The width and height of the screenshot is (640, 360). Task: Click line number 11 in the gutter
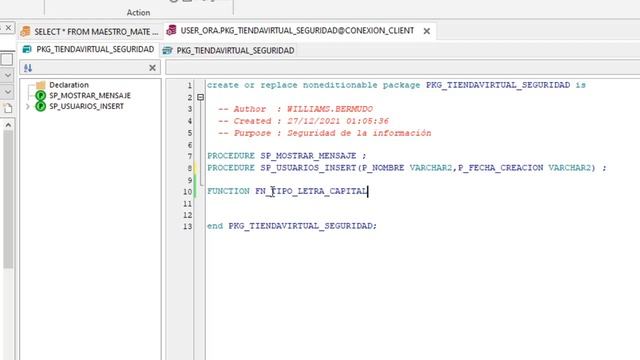(187, 204)
